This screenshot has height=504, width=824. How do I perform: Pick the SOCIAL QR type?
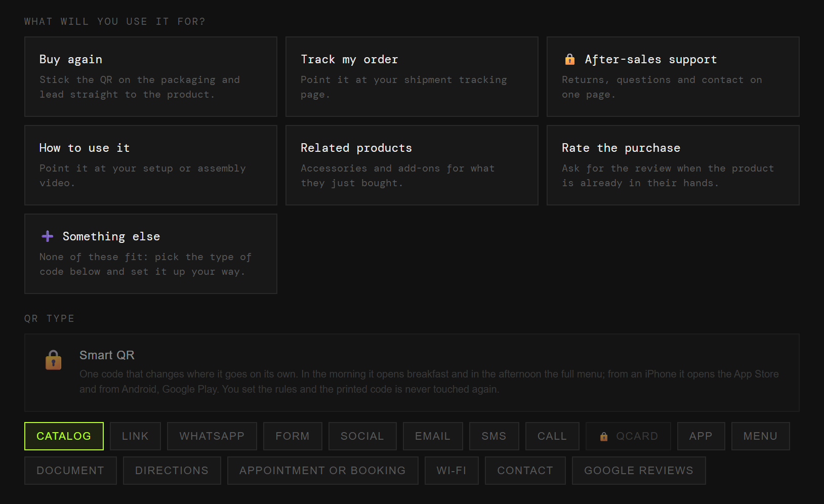coord(362,436)
